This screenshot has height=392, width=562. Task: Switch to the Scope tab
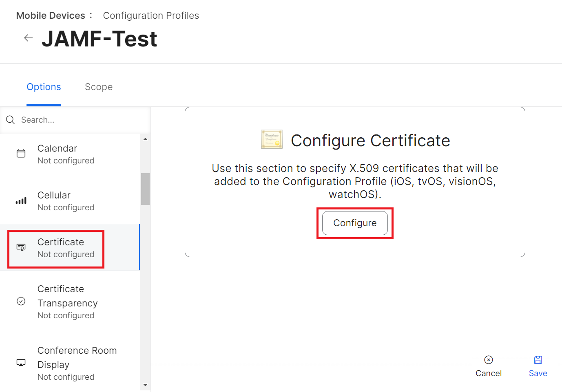click(x=99, y=87)
